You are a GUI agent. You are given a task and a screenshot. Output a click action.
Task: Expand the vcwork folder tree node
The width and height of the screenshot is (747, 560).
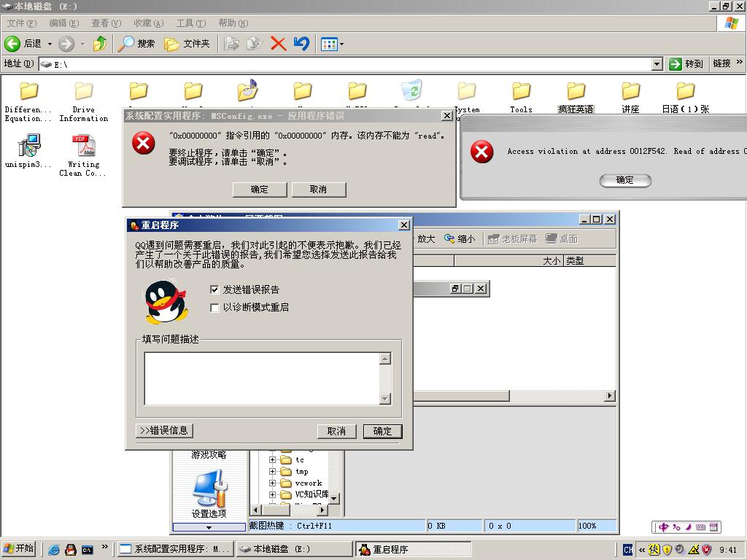(273, 483)
